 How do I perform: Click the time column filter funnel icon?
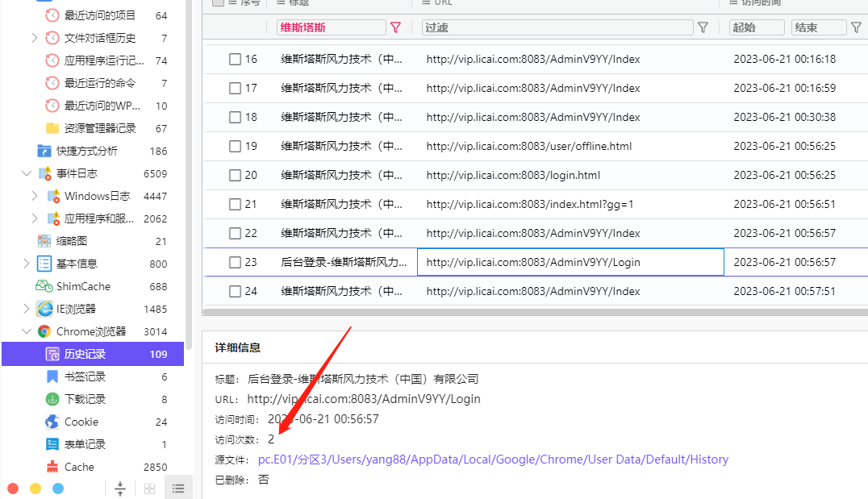[857, 27]
